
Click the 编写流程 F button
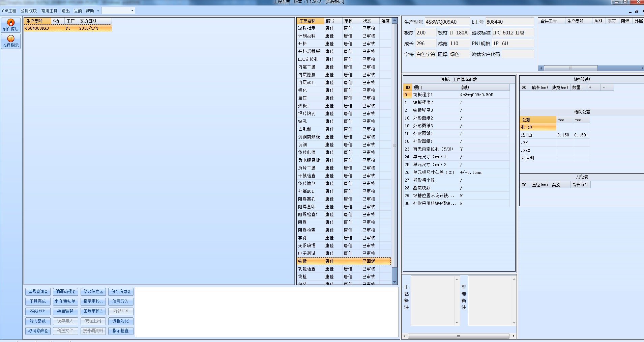(65, 292)
